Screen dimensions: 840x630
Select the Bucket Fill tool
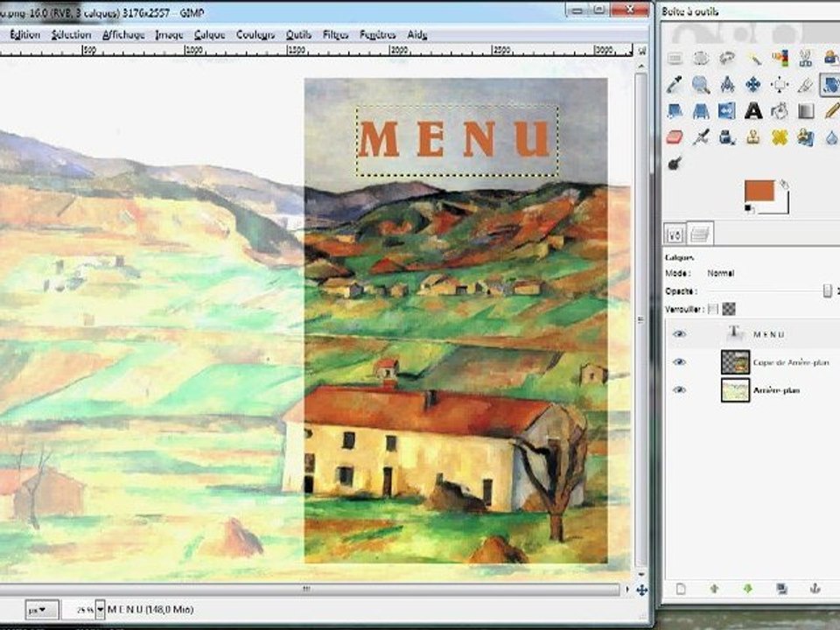tap(780, 111)
